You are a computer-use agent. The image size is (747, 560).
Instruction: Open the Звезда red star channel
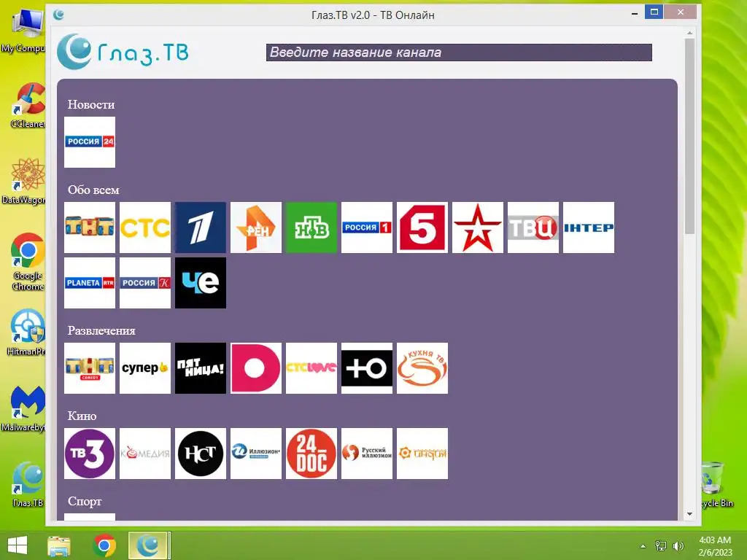coord(477,227)
